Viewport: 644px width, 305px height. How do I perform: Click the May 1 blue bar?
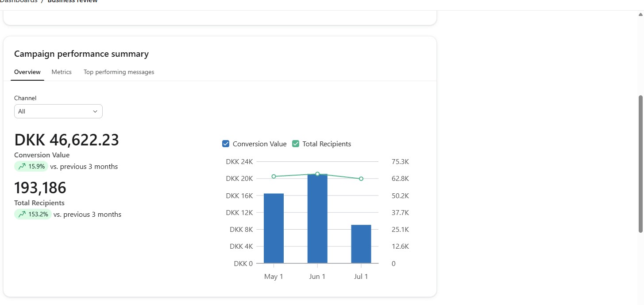coord(274,228)
